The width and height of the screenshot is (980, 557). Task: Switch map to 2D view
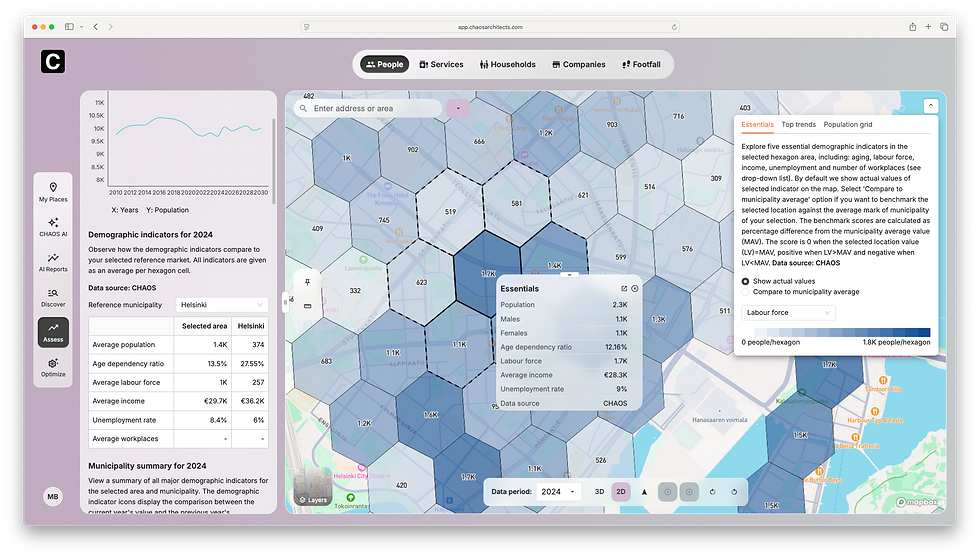tap(621, 492)
